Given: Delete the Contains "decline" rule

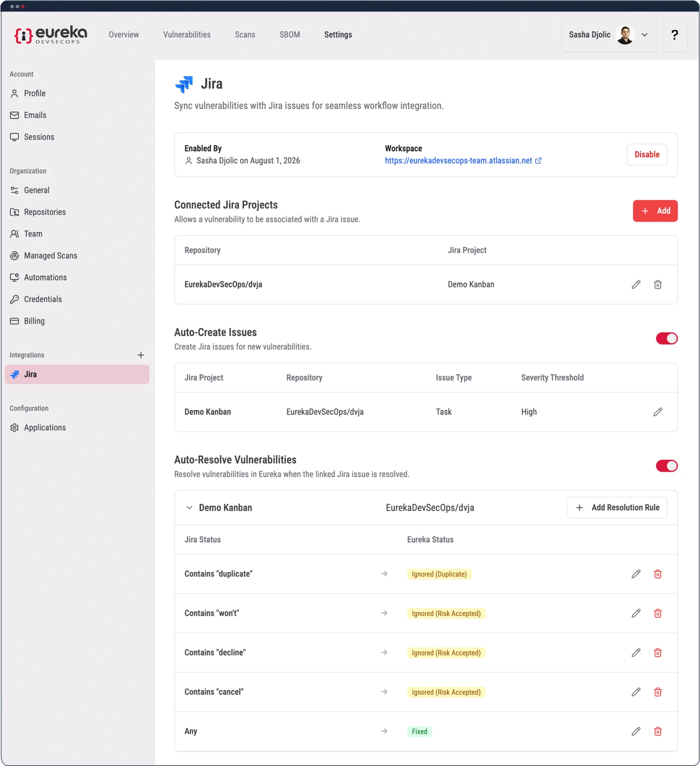Looking at the screenshot, I should pos(658,653).
